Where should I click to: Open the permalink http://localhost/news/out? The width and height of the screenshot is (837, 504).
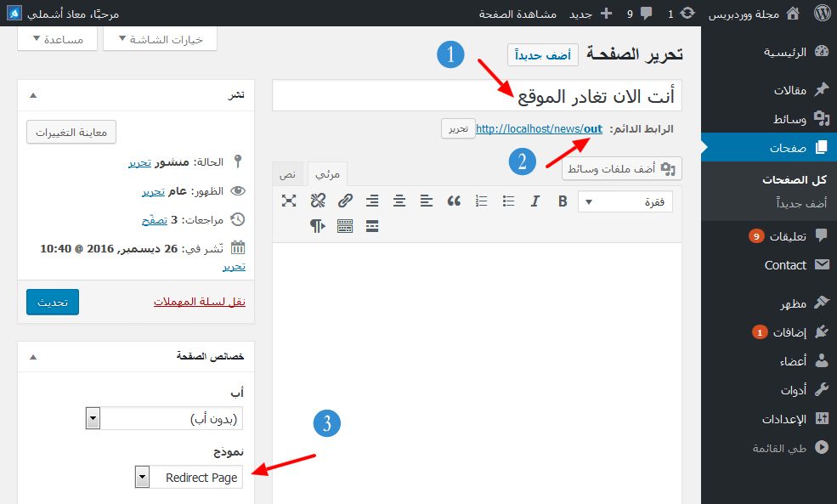click(x=539, y=128)
